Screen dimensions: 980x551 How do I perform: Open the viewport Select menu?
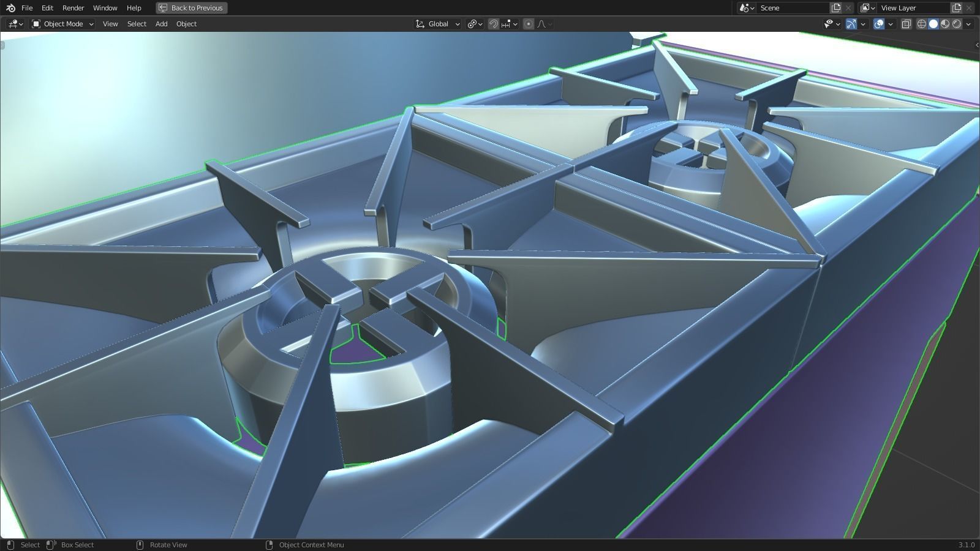coord(137,24)
